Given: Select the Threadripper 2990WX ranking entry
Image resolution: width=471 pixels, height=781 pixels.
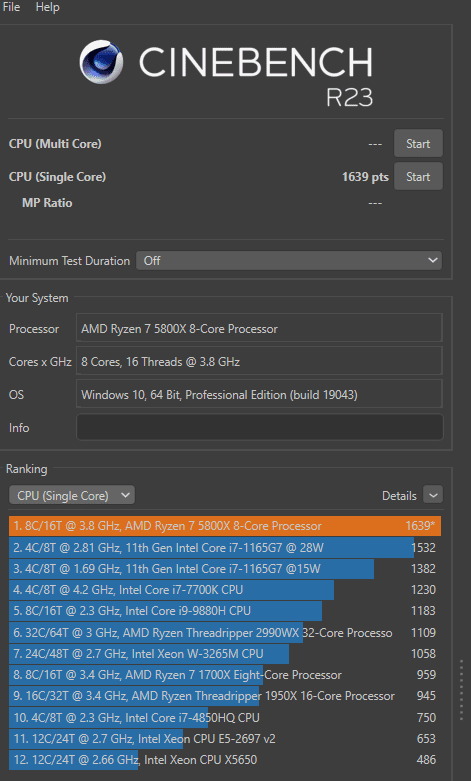Looking at the screenshot, I should pyautogui.click(x=225, y=633).
